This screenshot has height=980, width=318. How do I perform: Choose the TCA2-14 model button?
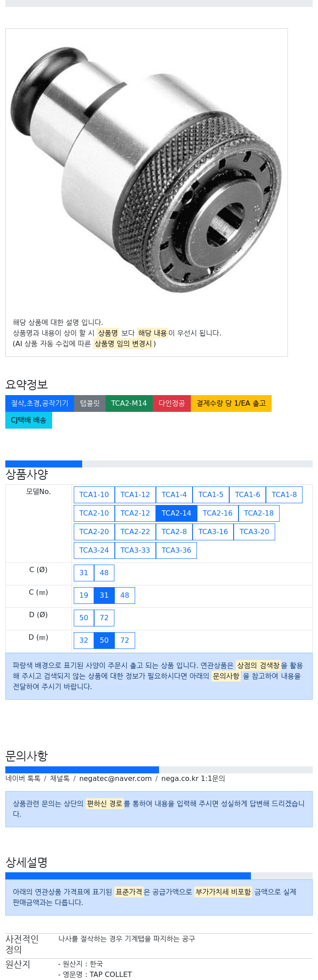pyautogui.click(x=176, y=513)
